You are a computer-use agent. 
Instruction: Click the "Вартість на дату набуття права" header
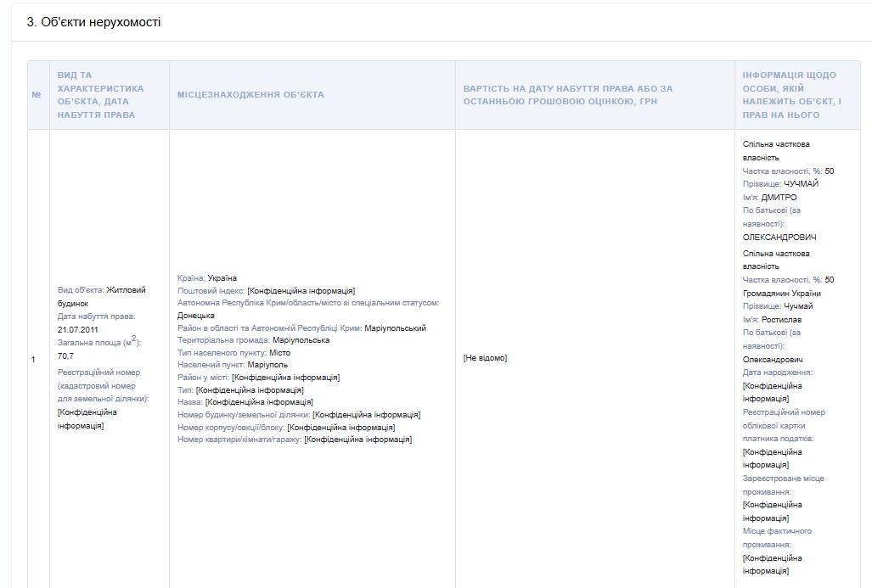click(x=567, y=95)
